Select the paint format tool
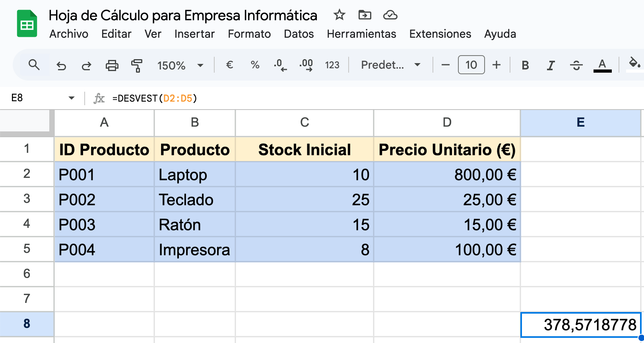644x343 pixels. (x=137, y=65)
